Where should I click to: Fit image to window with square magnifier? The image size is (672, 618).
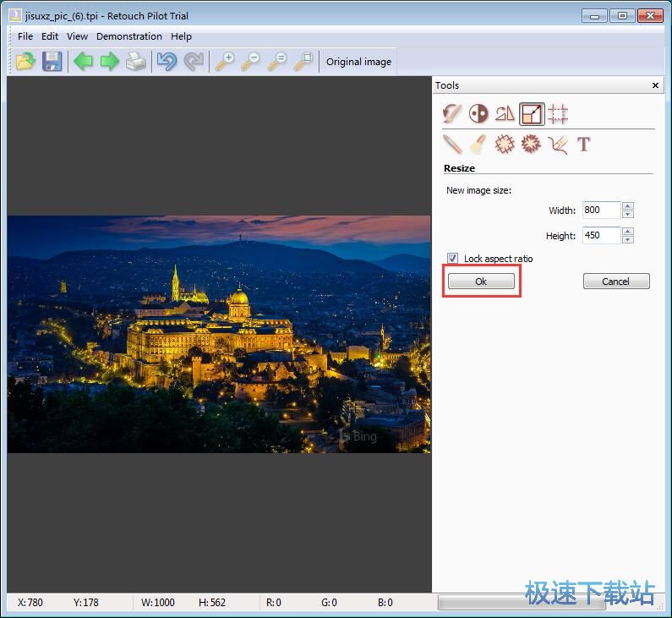click(x=303, y=62)
